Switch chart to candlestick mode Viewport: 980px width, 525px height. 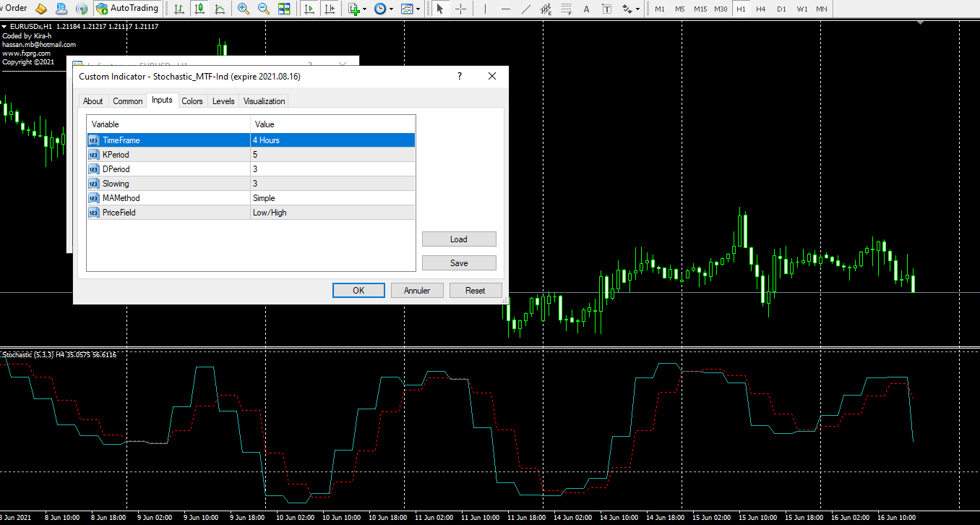click(x=199, y=9)
